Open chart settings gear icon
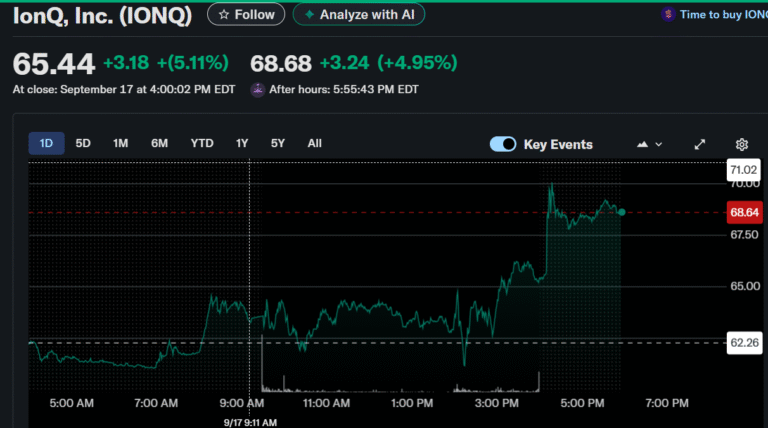This screenshot has height=428, width=768. (742, 144)
